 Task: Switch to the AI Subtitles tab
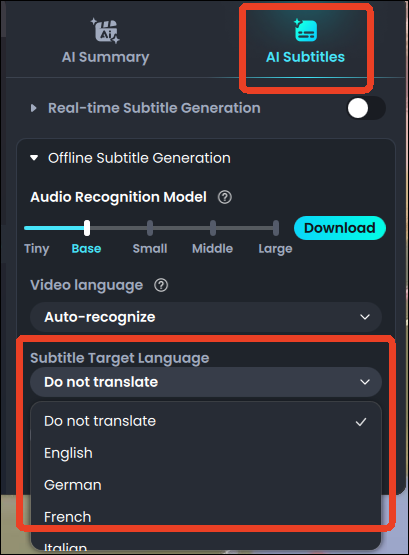(305, 42)
